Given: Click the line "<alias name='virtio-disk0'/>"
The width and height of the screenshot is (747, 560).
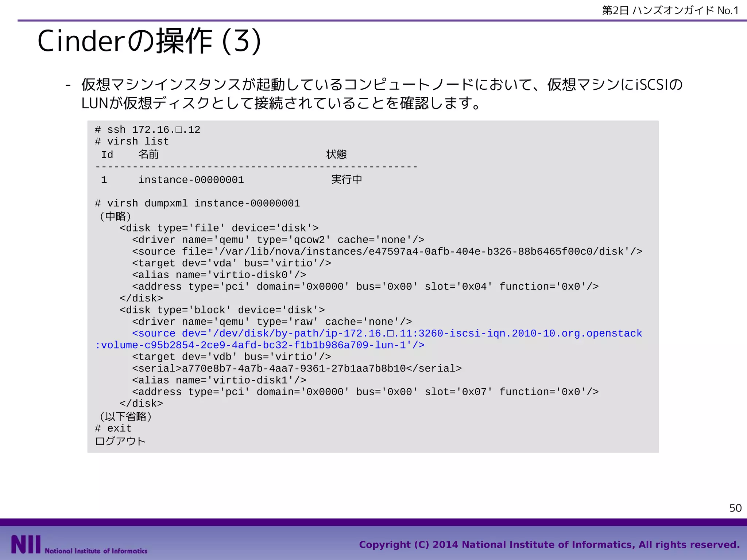Looking at the screenshot, I should (219, 275).
